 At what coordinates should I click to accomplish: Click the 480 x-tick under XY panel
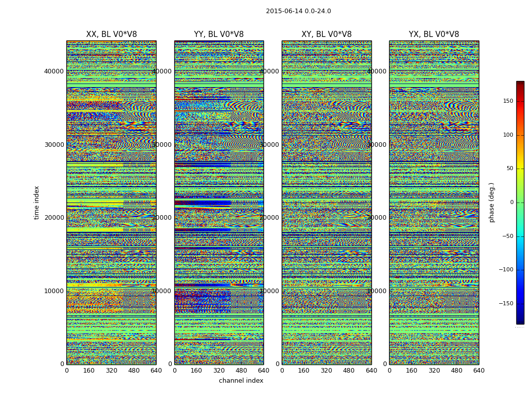[349, 371]
